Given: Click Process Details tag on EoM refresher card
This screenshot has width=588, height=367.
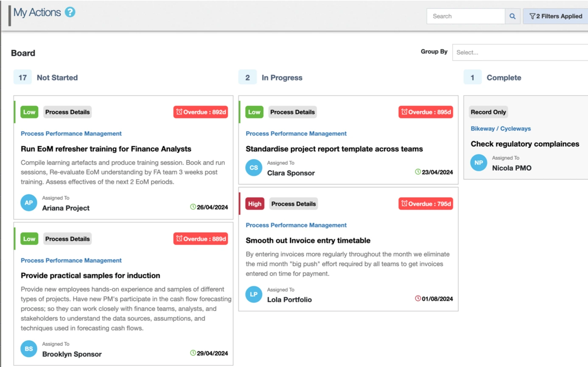Looking at the screenshot, I should [x=67, y=112].
